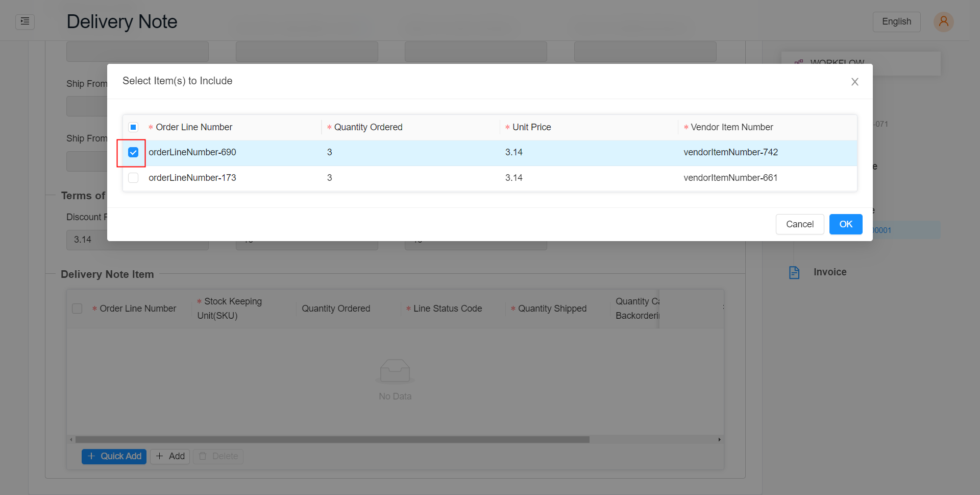Click the Unit Price column header
980x495 pixels.
531,127
